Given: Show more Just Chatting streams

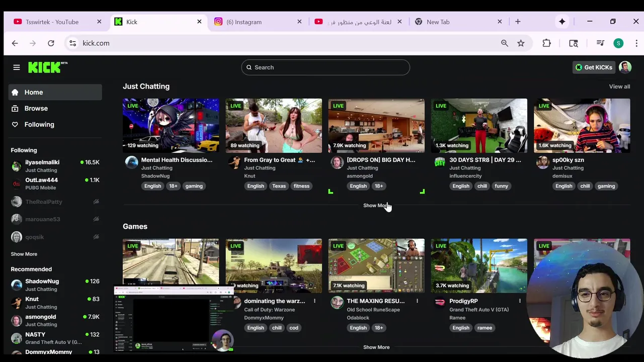Looking at the screenshot, I should click(376, 205).
